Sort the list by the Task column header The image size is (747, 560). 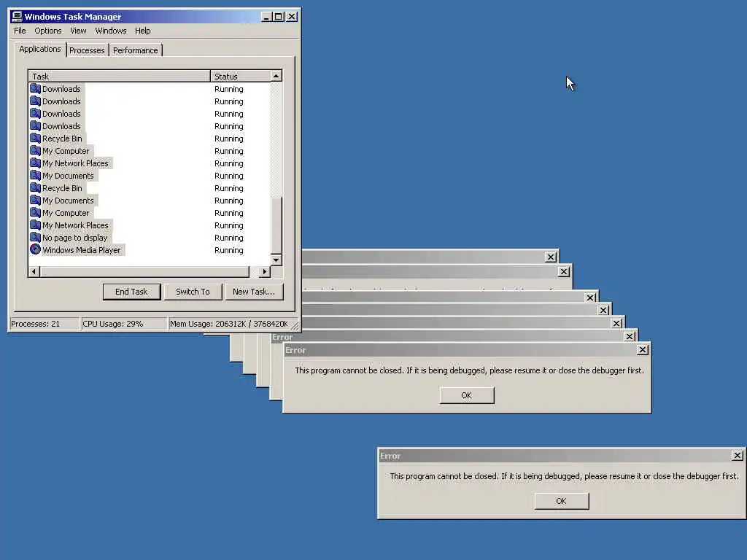pos(120,76)
